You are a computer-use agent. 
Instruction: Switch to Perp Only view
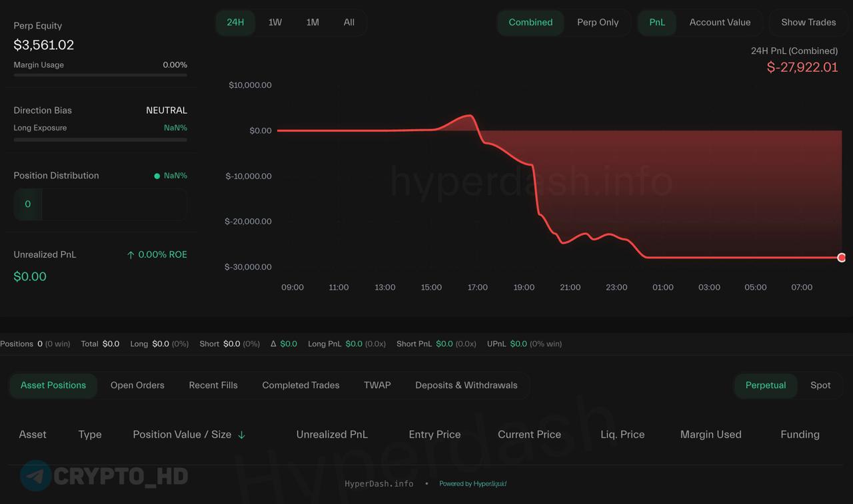(598, 22)
